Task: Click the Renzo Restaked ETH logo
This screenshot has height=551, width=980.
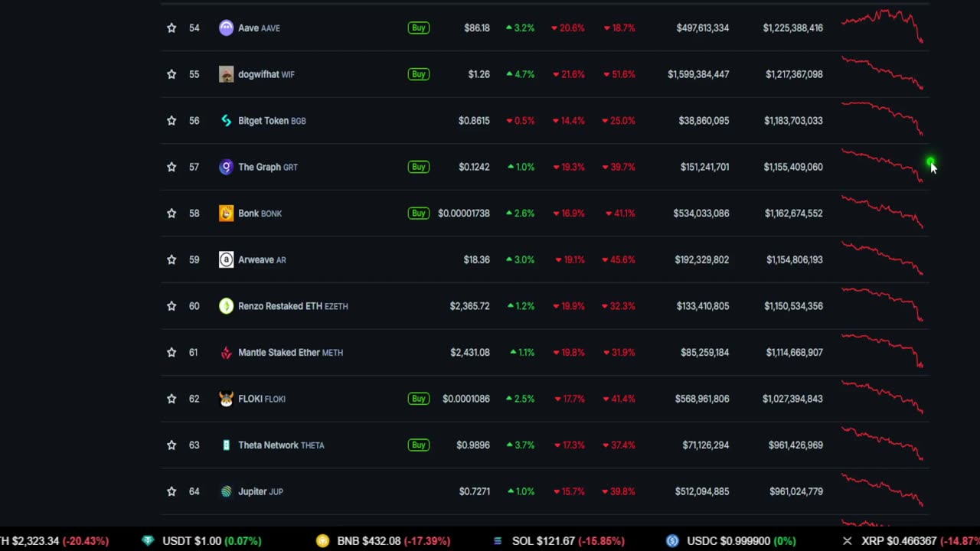Action: (226, 306)
